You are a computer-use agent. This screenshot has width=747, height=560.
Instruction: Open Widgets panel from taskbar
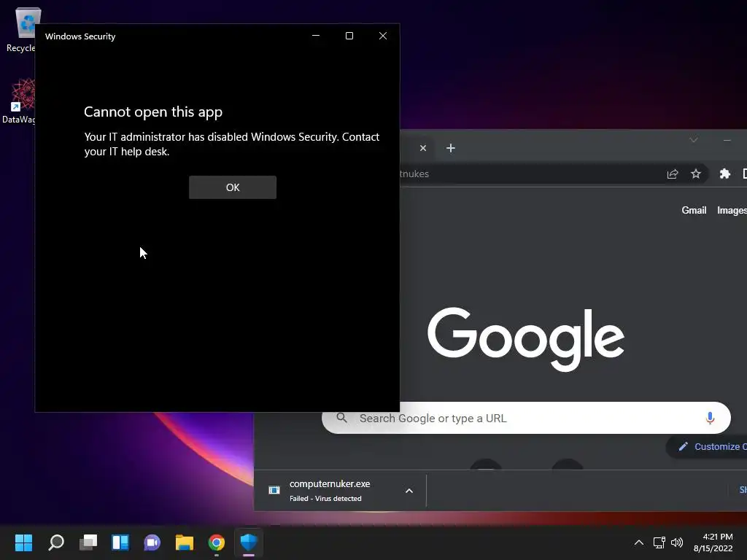coord(120,542)
